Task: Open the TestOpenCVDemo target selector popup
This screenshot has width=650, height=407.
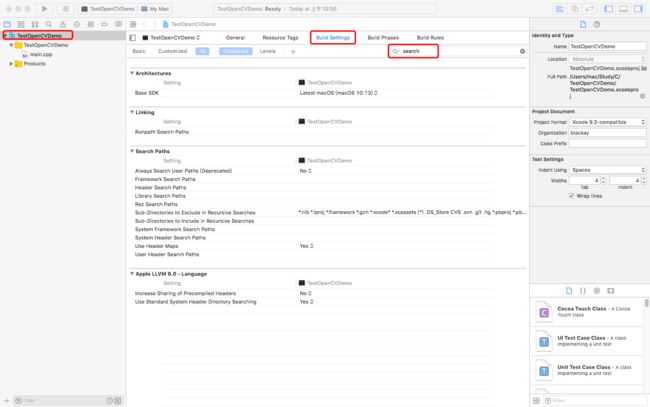Action: pos(171,38)
